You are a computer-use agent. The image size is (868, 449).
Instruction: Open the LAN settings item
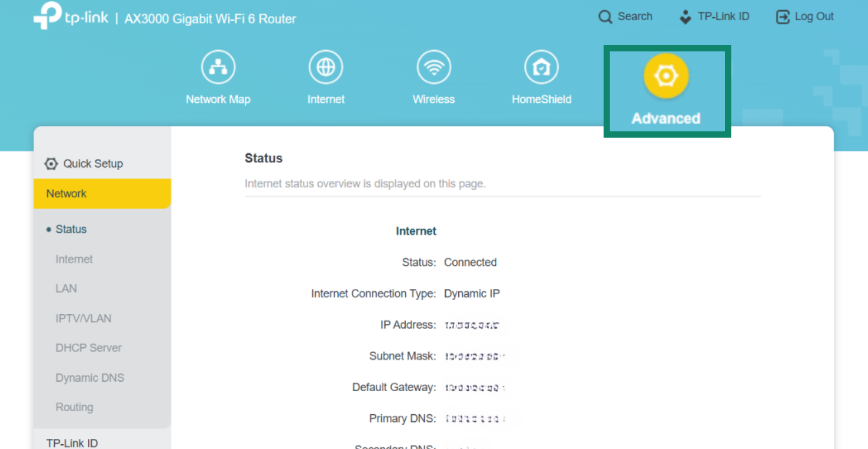(66, 289)
